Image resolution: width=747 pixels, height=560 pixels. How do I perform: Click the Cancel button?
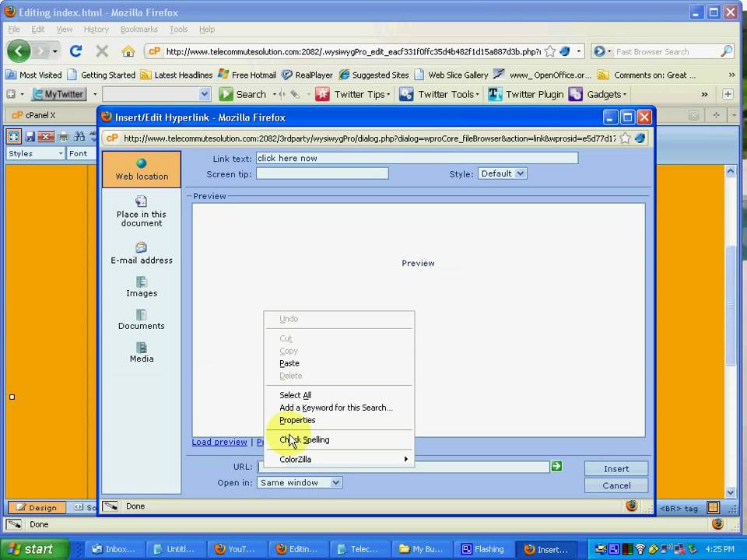616,485
